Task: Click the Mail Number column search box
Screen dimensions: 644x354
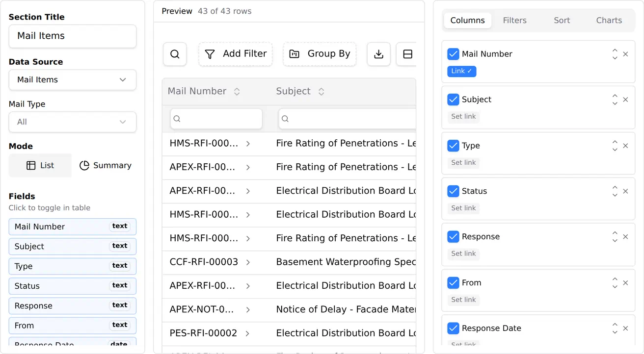Action: pos(216,119)
